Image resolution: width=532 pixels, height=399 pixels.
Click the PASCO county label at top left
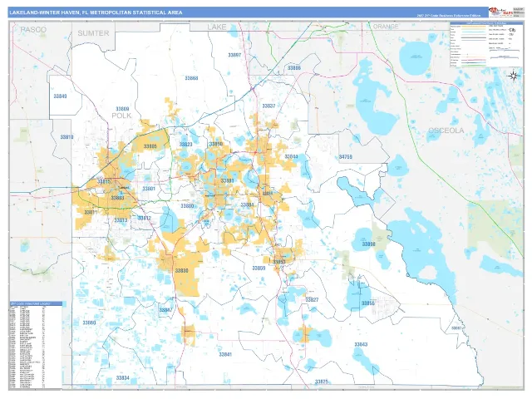point(33,30)
